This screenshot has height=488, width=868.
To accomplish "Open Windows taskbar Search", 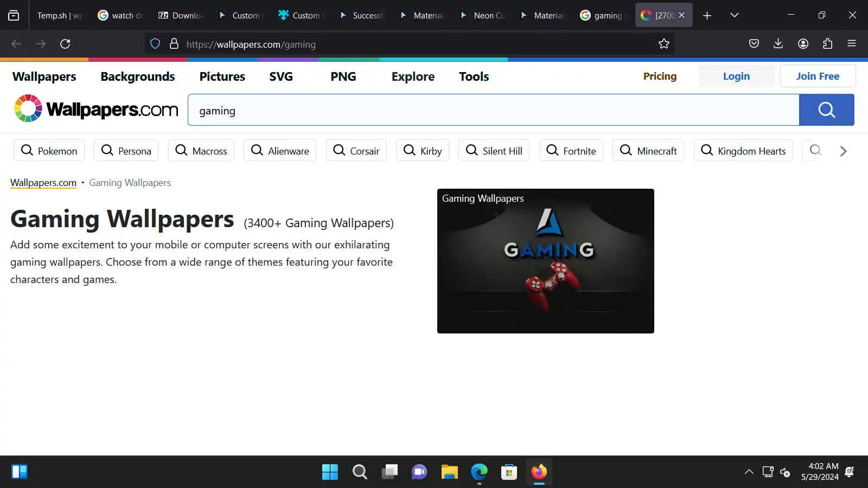I will tap(360, 472).
